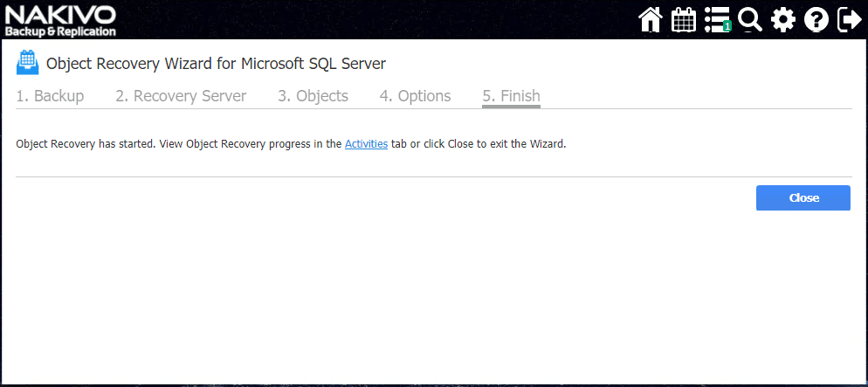Go to the Home dashboard icon
This screenshot has width=868, height=387.
(x=651, y=19)
